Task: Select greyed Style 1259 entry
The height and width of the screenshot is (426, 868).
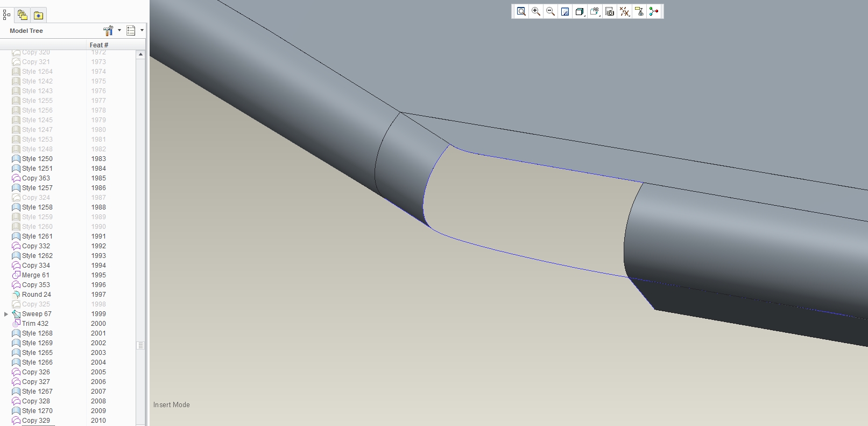Action: (32, 217)
